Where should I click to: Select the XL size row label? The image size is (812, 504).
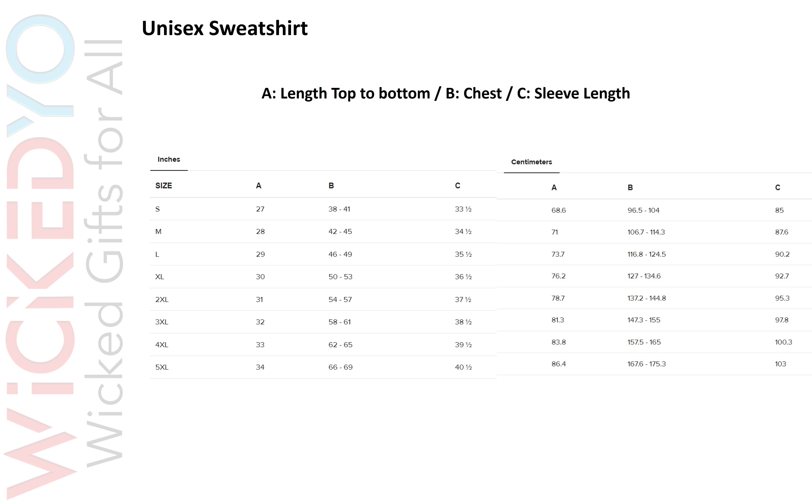point(160,277)
